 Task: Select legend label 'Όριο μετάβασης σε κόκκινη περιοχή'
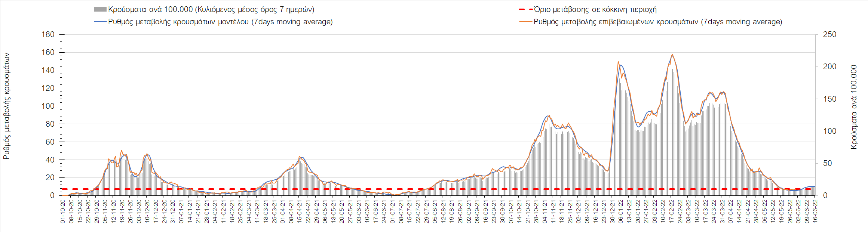595,10
